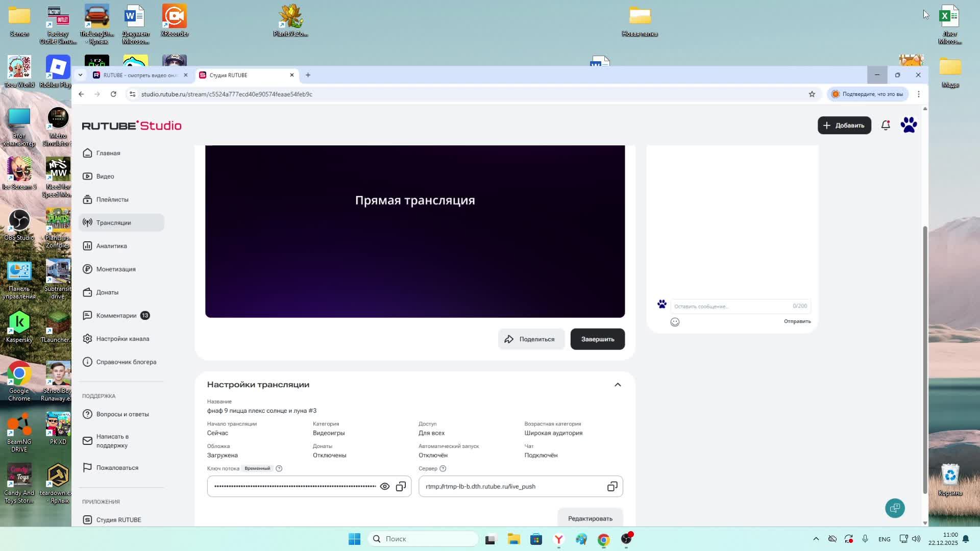Open Комментарии in the sidebar

116,316
